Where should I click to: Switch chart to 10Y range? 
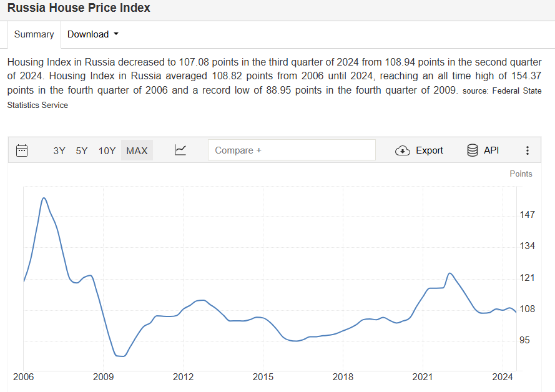point(107,150)
